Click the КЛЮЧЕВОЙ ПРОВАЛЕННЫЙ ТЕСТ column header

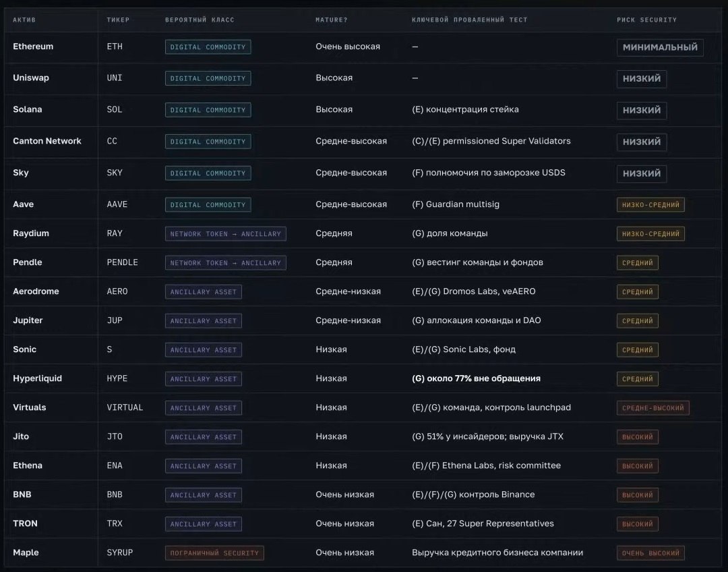click(469, 20)
